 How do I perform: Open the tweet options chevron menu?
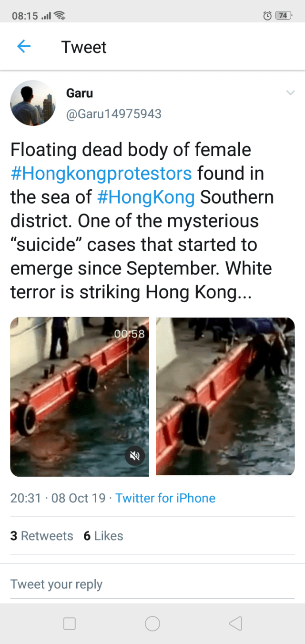pyautogui.click(x=290, y=92)
